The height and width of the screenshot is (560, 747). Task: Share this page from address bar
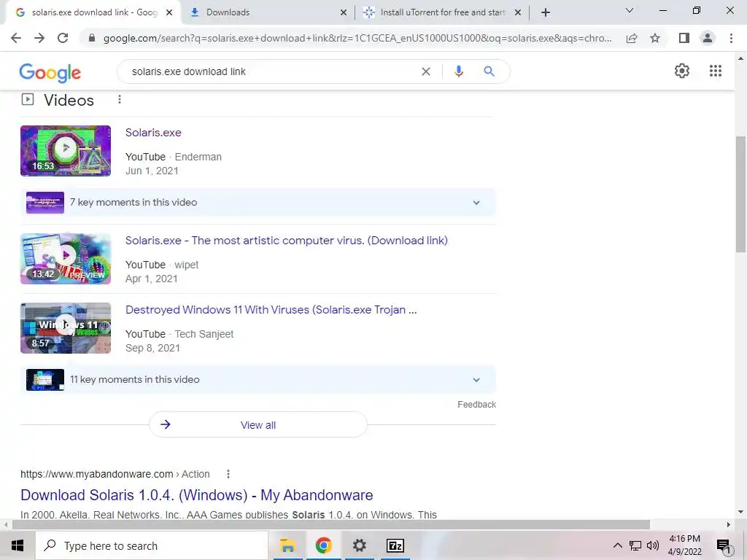(632, 38)
